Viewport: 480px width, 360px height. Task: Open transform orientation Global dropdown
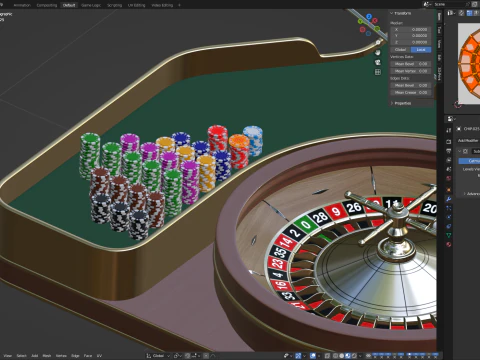158,356
